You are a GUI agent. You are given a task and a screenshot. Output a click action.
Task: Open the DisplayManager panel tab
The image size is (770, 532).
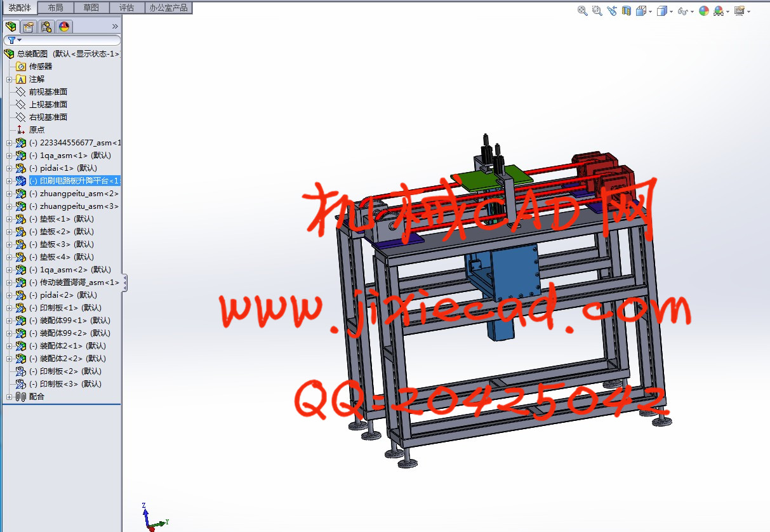click(x=64, y=27)
